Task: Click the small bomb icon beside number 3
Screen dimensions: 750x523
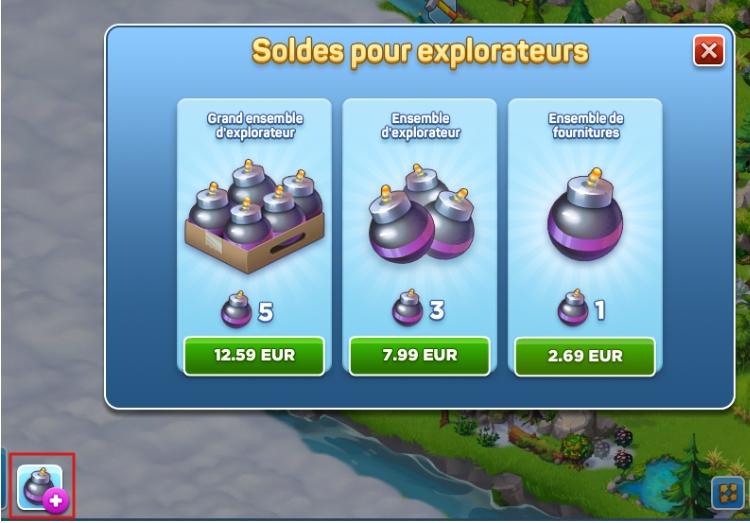Action: (x=408, y=308)
